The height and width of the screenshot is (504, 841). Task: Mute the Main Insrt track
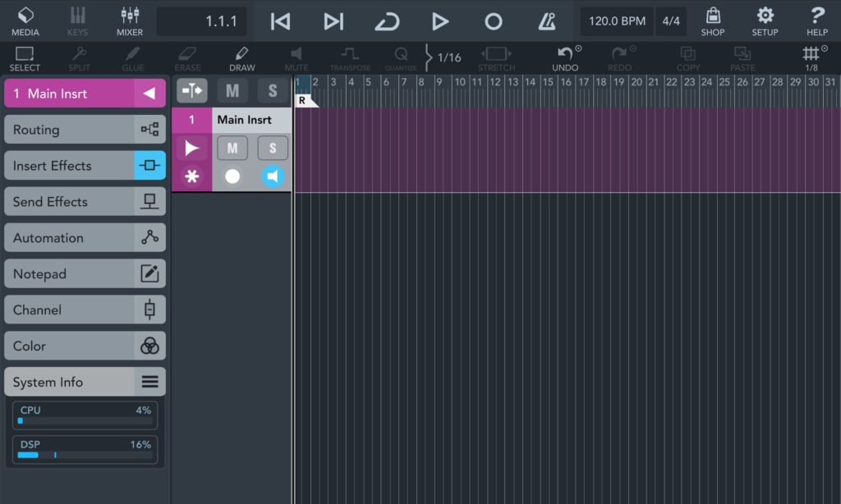pyautogui.click(x=232, y=149)
